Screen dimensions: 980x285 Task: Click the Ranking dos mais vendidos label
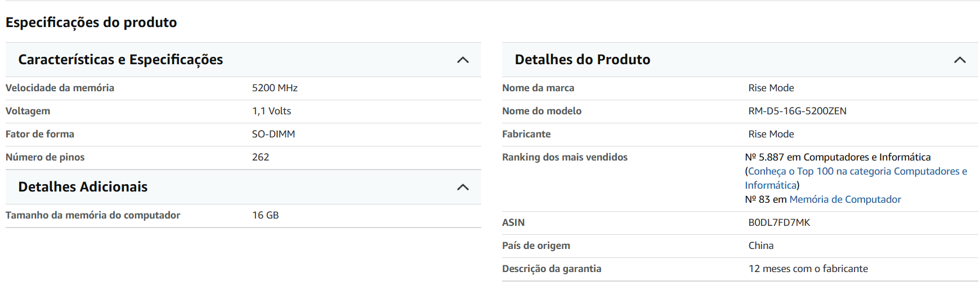[x=565, y=157]
